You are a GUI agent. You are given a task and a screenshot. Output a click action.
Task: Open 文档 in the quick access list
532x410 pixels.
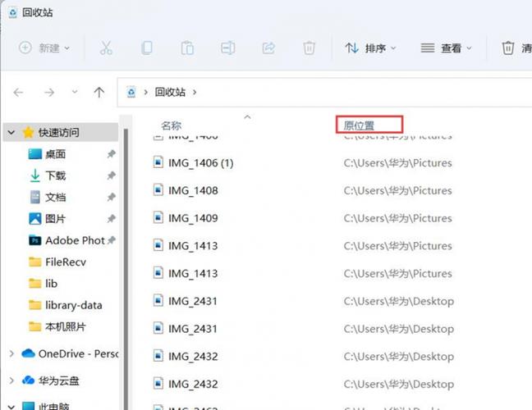(55, 197)
